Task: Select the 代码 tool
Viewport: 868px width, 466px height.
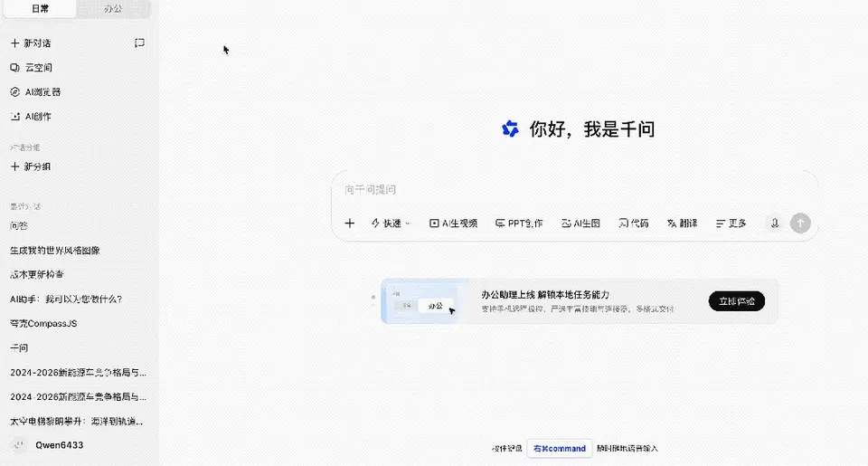Action: [x=634, y=223]
